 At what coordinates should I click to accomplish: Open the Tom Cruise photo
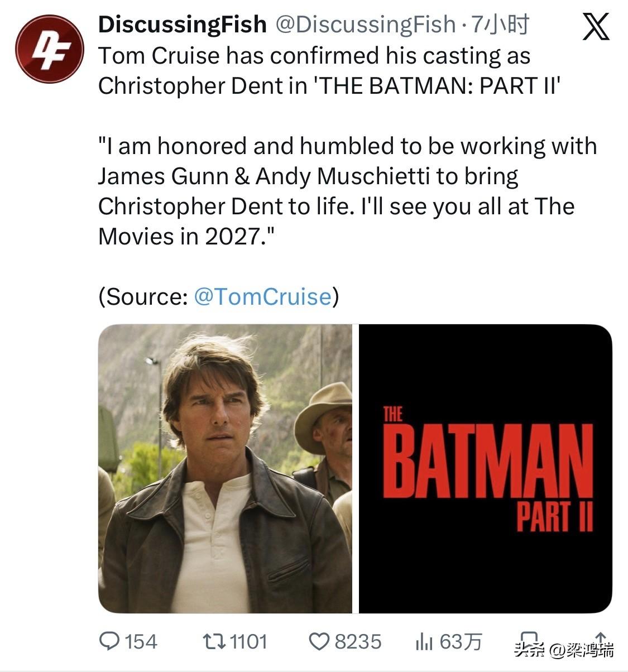(225, 469)
